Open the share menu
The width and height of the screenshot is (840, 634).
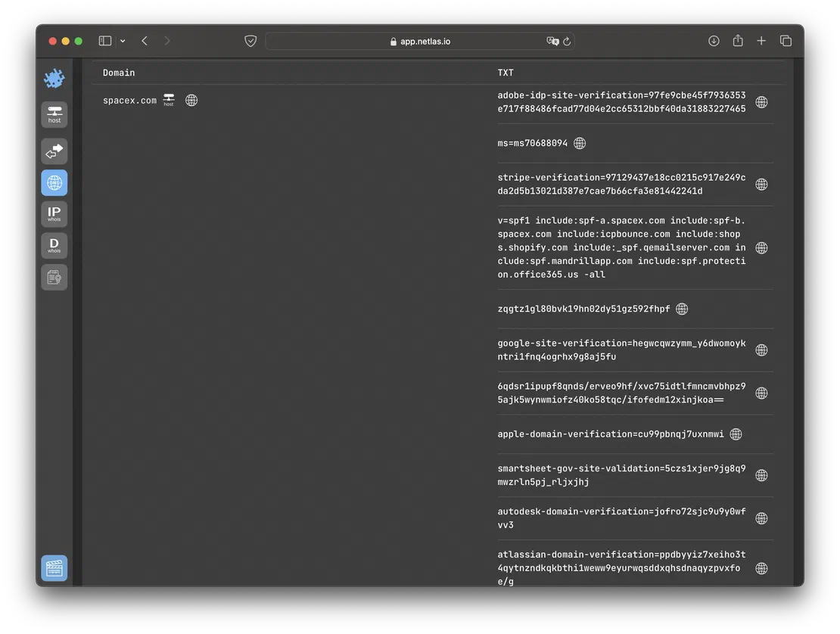point(738,40)
